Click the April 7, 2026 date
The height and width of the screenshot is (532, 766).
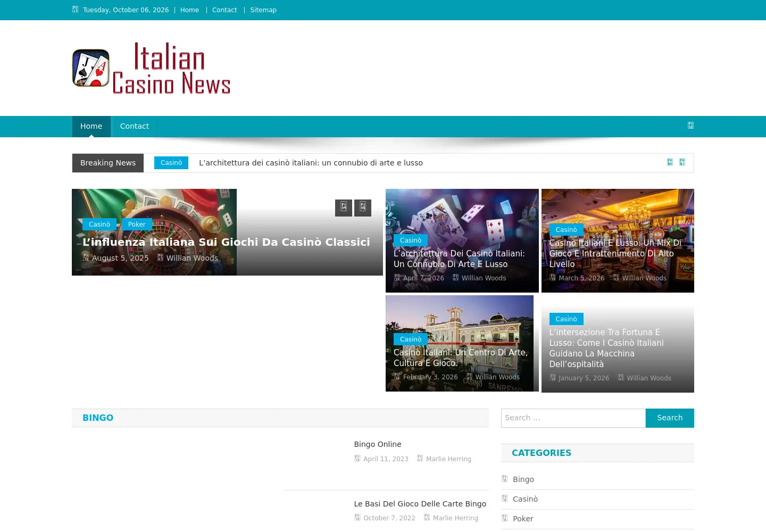click(423, 278)
